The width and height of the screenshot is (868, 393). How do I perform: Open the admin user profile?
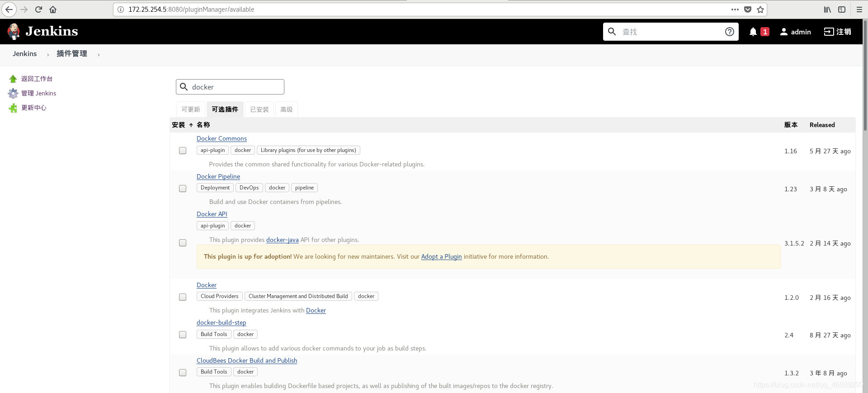795,32
